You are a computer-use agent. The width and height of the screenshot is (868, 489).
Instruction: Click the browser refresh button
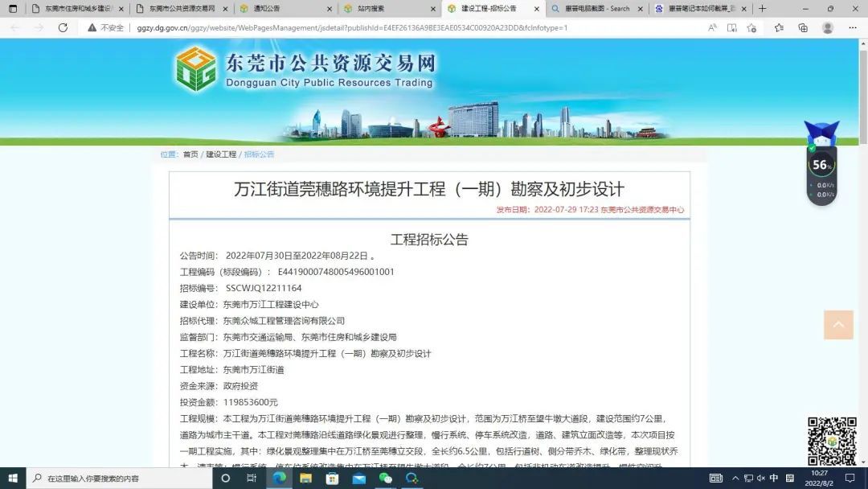point(63,27)
